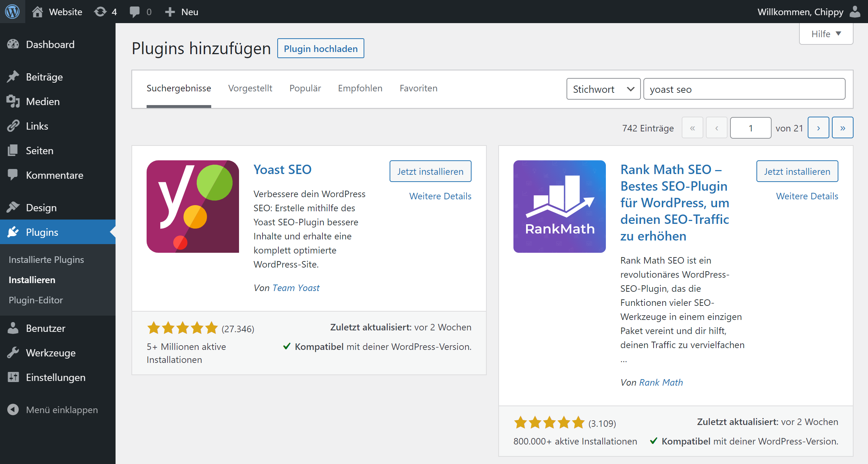Screen dimensions: 868x464
Task: Click the Plugin hochladen button
Action: [x=320, y=48]
